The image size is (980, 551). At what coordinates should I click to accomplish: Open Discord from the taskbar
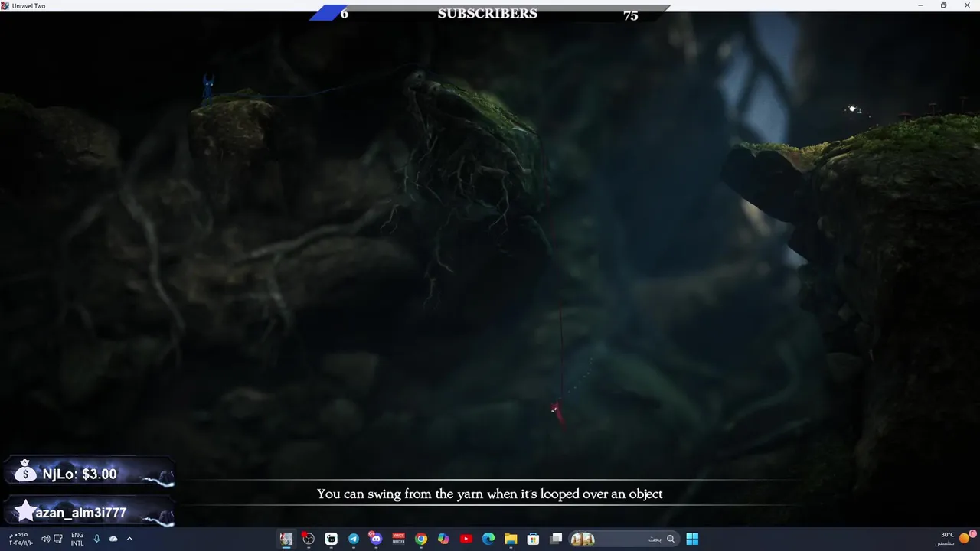click(376, 539)
